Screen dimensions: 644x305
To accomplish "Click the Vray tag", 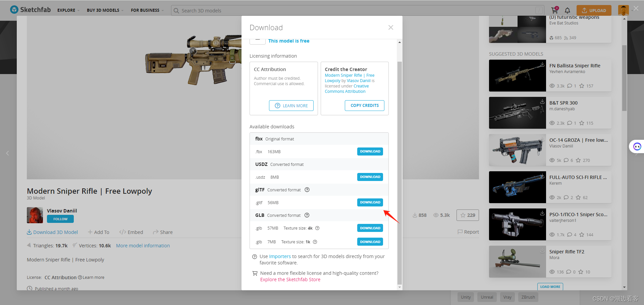I will click(507, 297).
